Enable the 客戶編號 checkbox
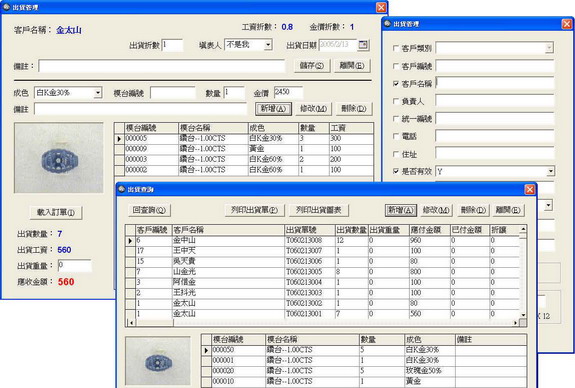The image size is (575, 388). [x=396, y=66]
